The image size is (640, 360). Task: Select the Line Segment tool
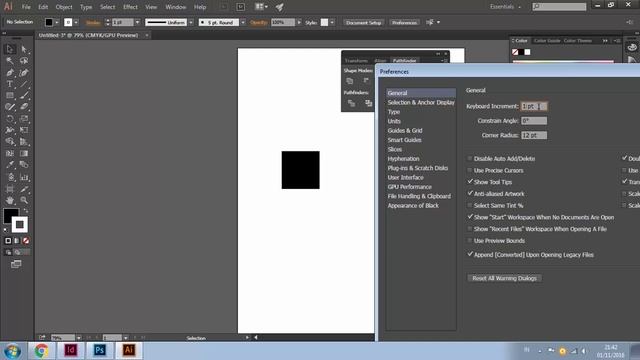pyautogui.click(x=24, y=84)
